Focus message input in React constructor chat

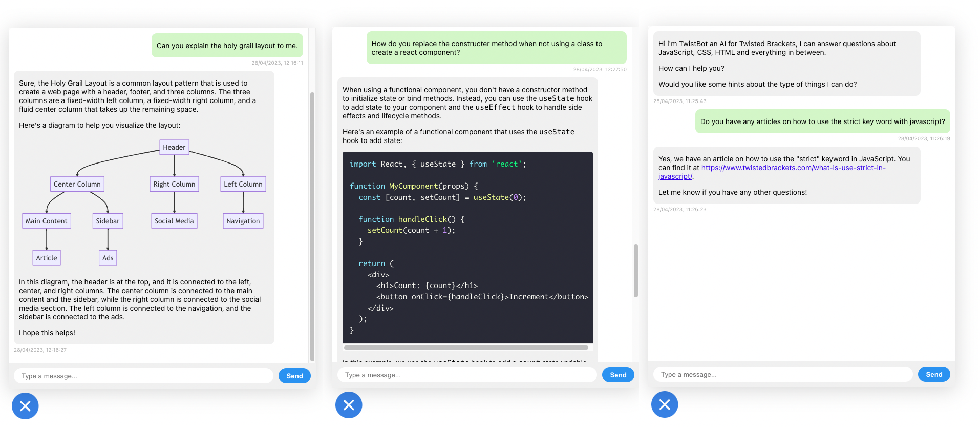[467, 375]
